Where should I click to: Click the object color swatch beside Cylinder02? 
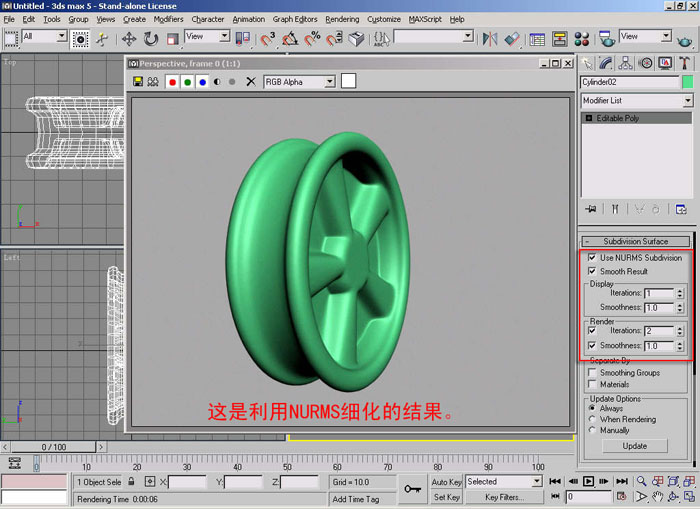click(x=688, y=82)
